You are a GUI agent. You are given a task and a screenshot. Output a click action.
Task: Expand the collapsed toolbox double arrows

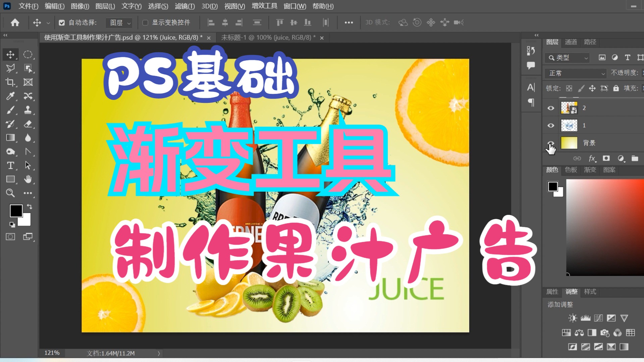pyautogui.click(x=5, y=35)
